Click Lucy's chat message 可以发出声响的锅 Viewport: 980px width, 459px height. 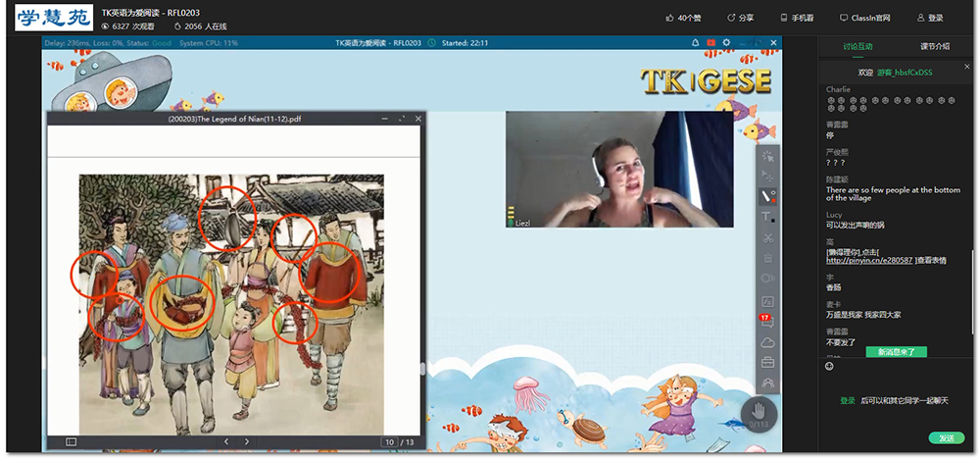[855, 226]
